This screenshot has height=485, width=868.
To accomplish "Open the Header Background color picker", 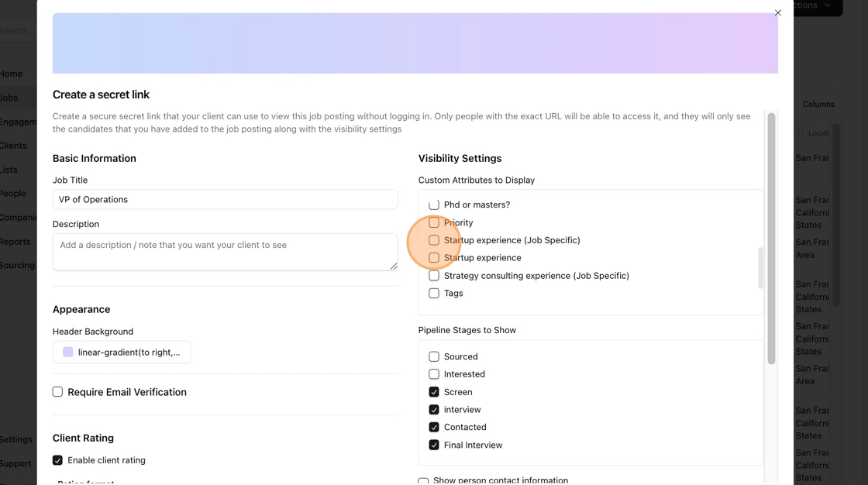I will pyautogui.click(x=122, y=353).
